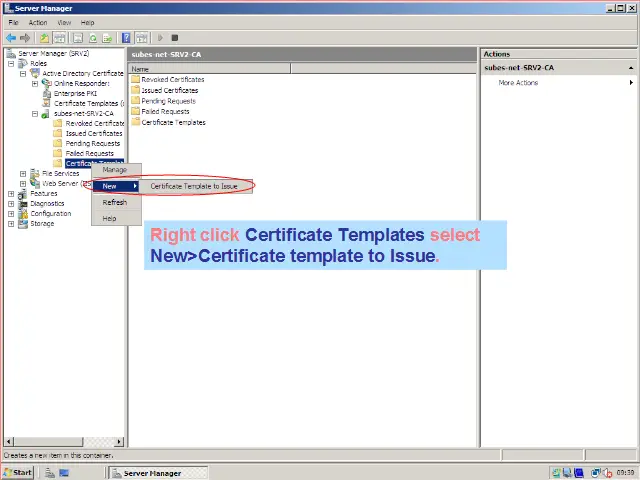Select Enterprise PKI in the tree

[73, 93]
